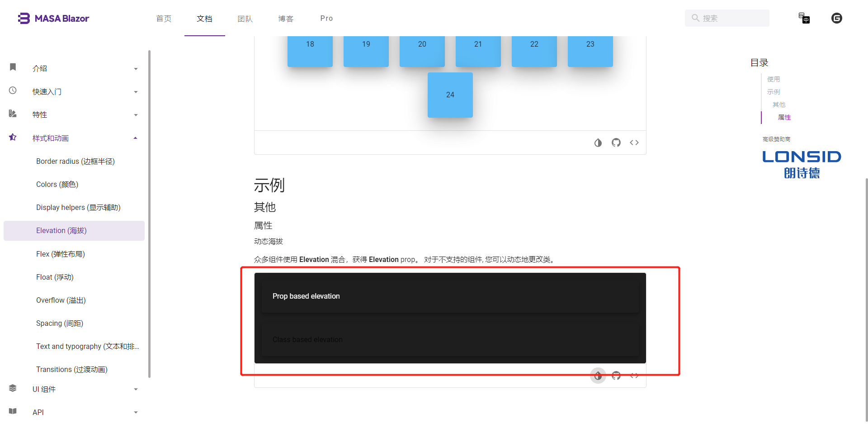This screenshot has width=868, height=424.
Task: Click the star icon beside 样式和动画
Action: [13, 137]
